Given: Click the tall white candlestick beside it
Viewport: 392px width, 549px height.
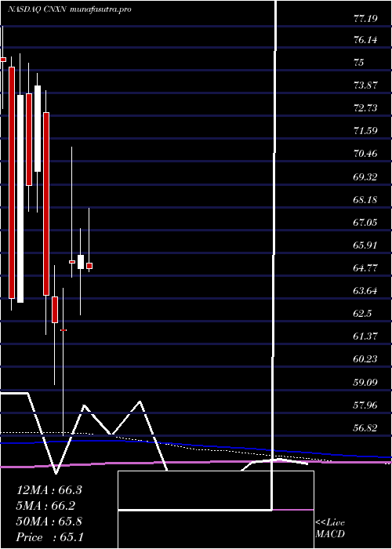Looking at the screenshot, I should pos(20,198).
